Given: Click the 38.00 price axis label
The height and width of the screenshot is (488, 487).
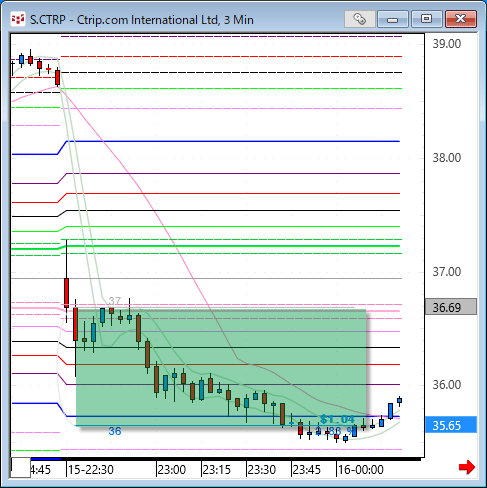Looking at the screenshot, I should coord(447,158).
